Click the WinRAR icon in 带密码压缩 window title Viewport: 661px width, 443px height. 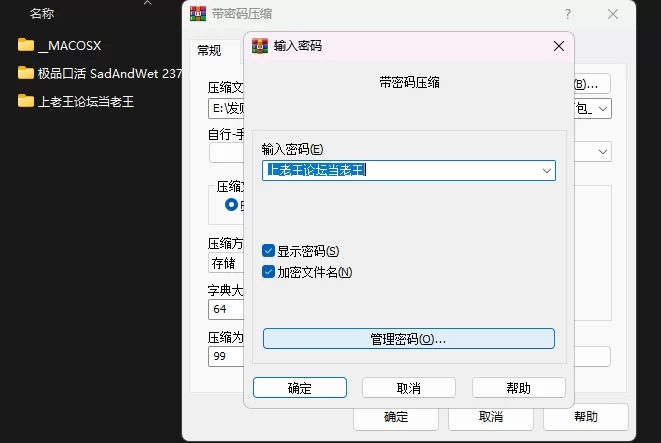[x=197, y=14]
